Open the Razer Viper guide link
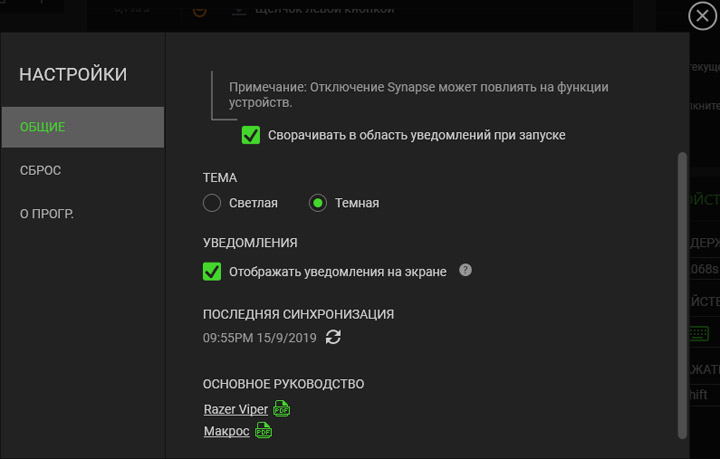The image size is (720, 459). [236, 409]
